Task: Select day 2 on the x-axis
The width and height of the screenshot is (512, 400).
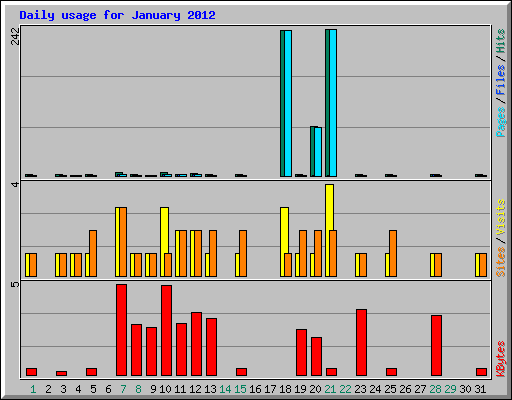Action: pyautogui.click(x=48, y=389)
